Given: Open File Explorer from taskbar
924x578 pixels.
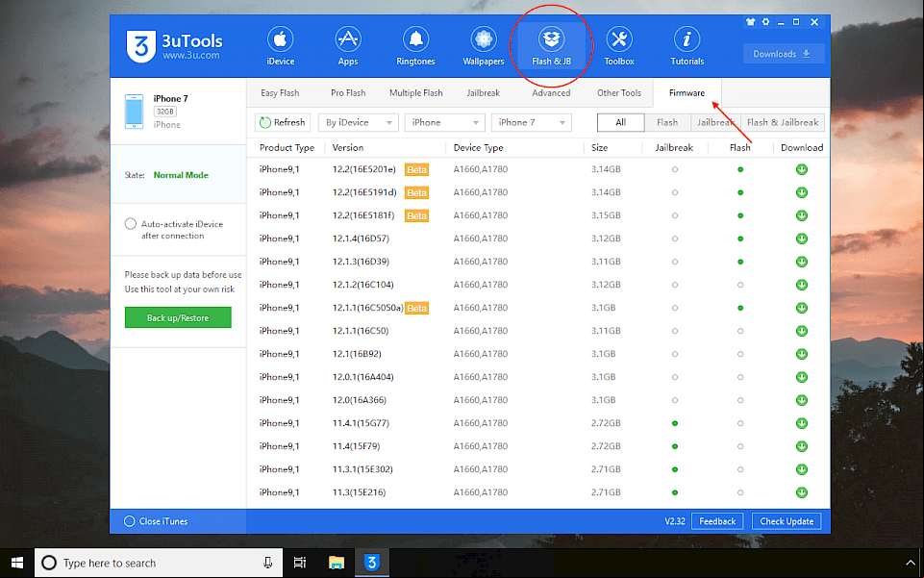Looking at the screenshot, I should 337,564.
